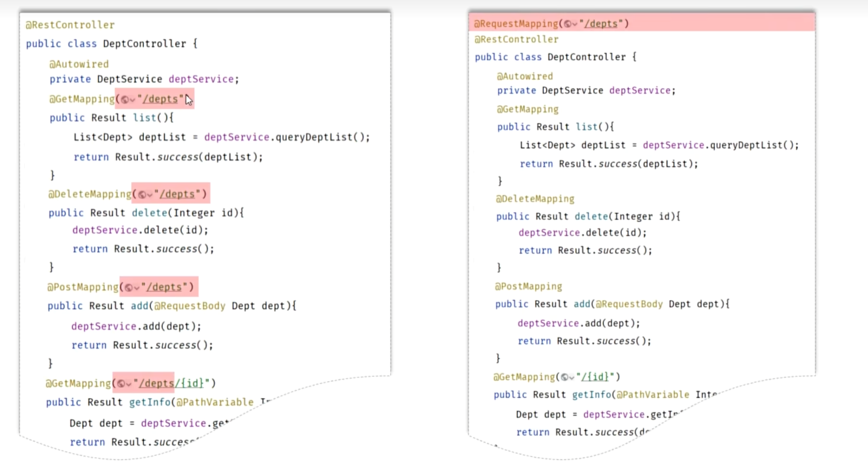Image resolution: width=868 pixels, height=469 pixels.
Task: Follow the "/depts" link in @RequestMapping
Action: [x=601, y=24]
